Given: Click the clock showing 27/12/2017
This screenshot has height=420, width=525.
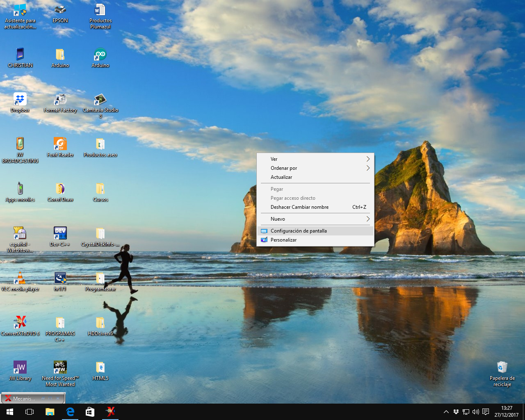Looking at the screenshot, I should (506, 411).
